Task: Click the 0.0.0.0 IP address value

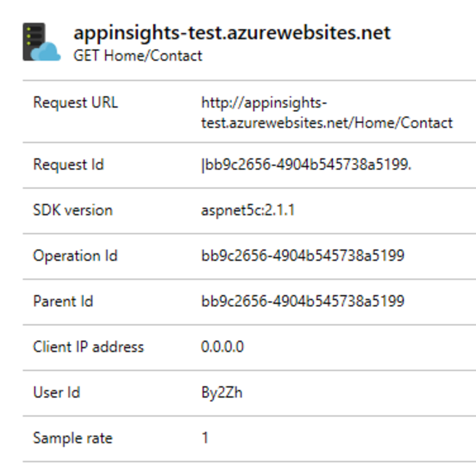Action: click(222, 347)
